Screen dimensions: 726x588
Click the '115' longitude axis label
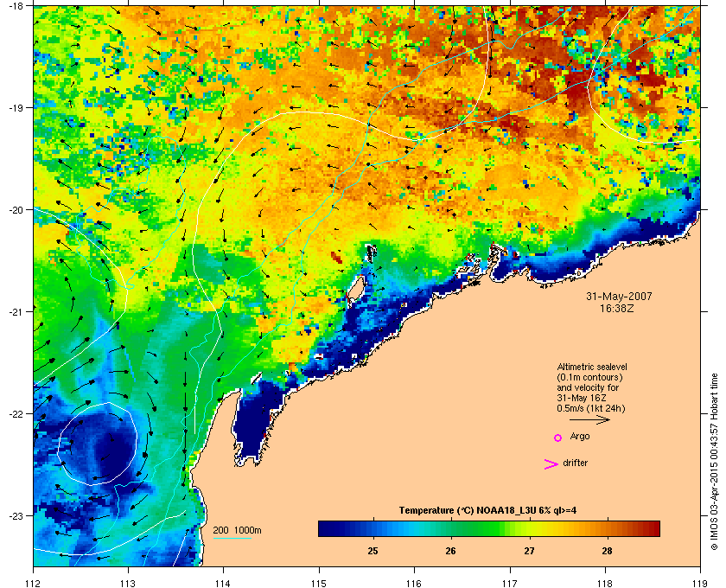[319, 583]
